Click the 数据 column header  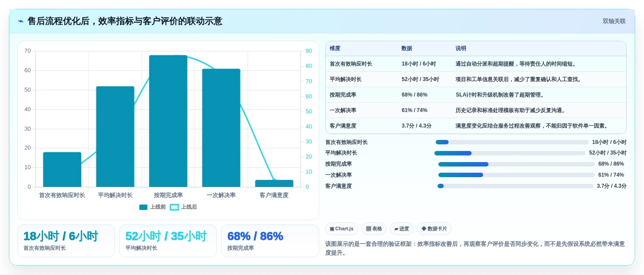click(x=407, y=48)
